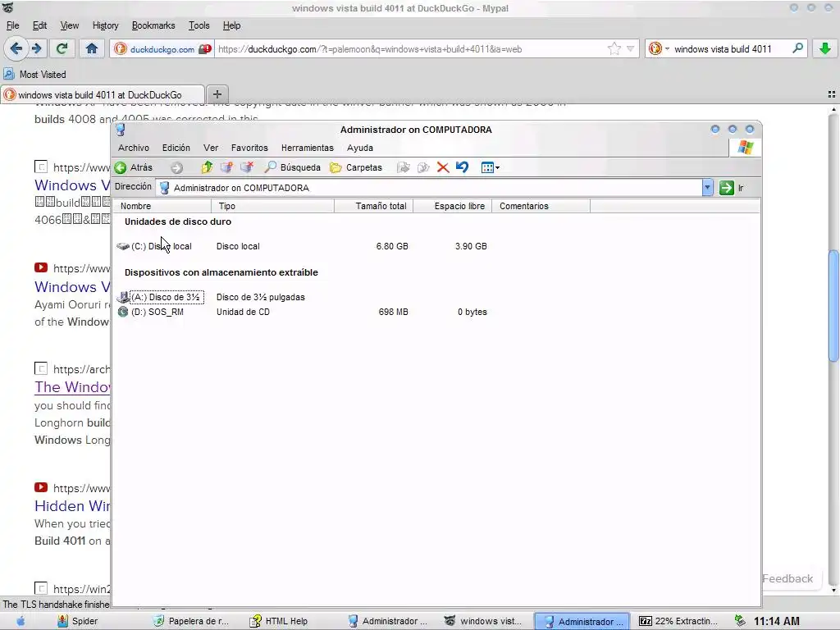Click the duckduckgo.com site identity button

point(162,48)
